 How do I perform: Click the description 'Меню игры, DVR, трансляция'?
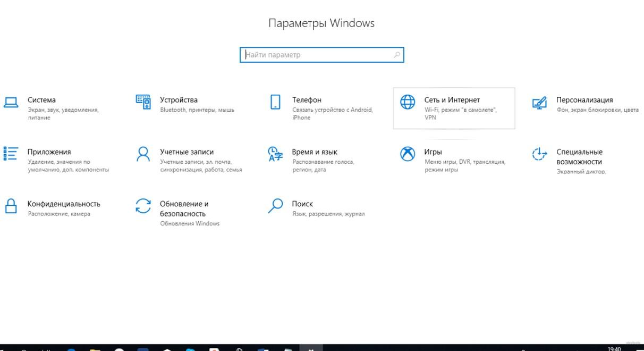click(464, 162)
